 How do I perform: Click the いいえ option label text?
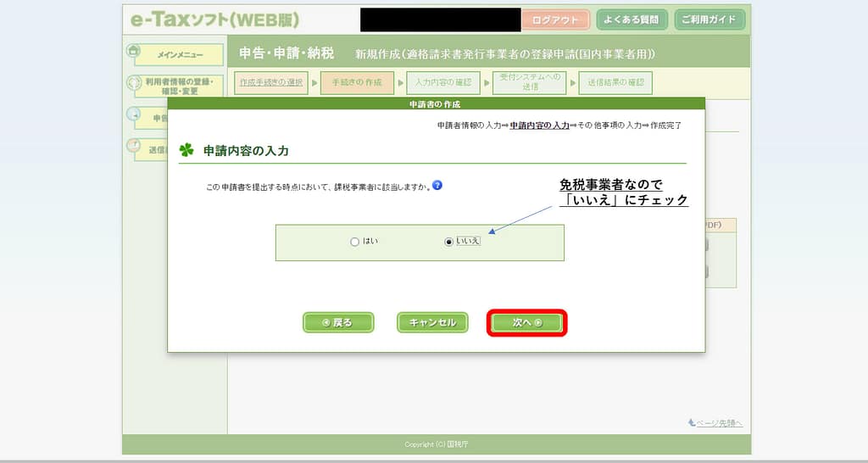[468, 242]
